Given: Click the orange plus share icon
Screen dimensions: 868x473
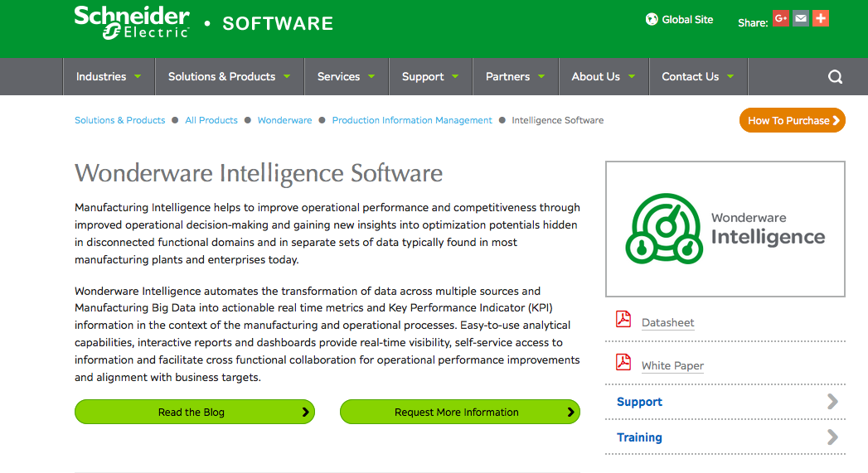Looking at the screenshot, I should pyautogui.click(x=821, y=18).
